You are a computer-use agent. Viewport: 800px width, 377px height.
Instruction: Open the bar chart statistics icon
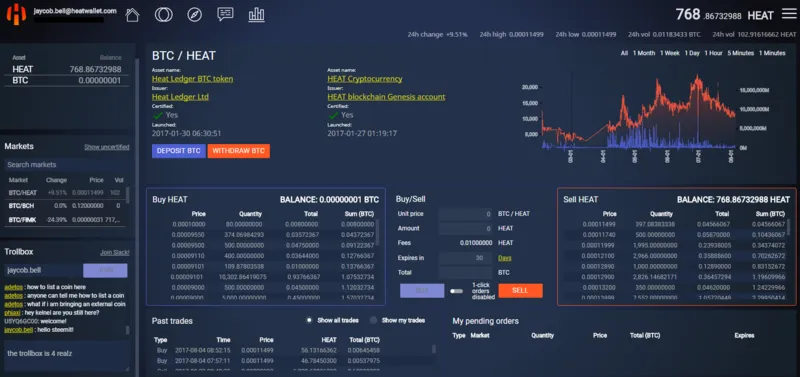pos(256,14)
